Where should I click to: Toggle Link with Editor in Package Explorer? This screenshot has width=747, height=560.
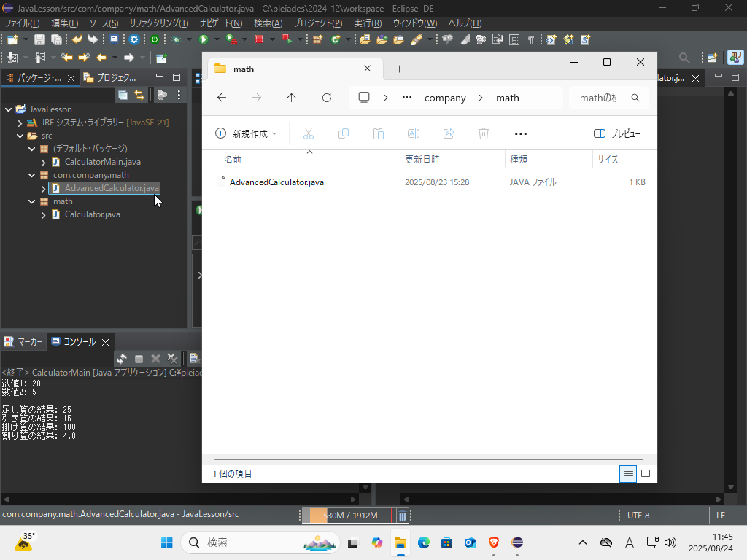139,96
